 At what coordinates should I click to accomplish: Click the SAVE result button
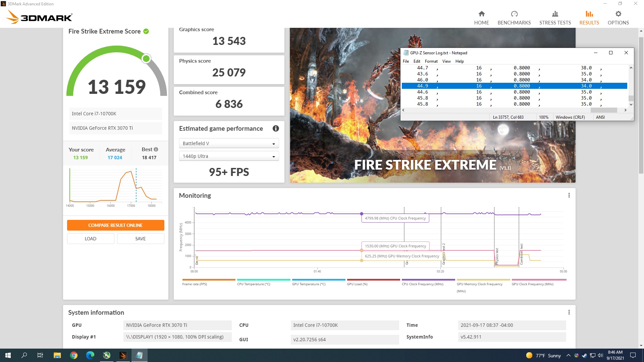(x=140, y=239)
